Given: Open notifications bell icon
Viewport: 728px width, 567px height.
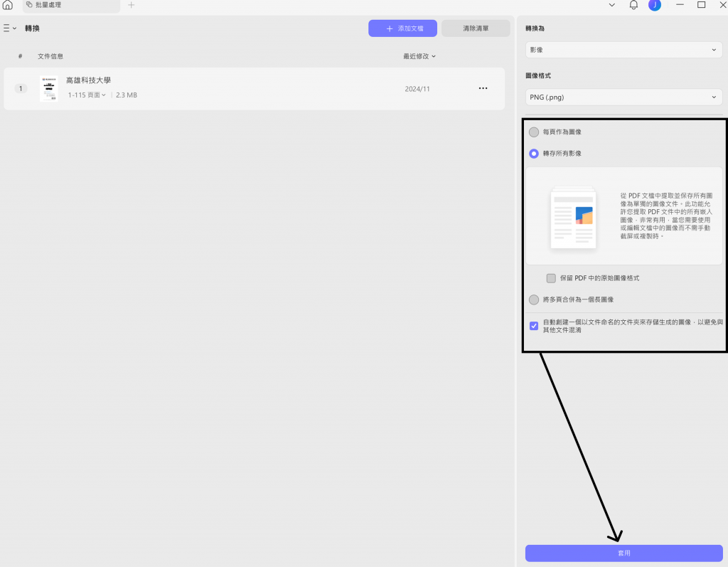Looking at the screenshot, I should 633,5.
